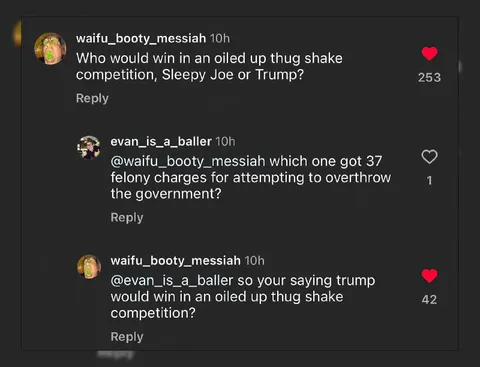View the 1 like count on evan's comment
The width and height of the screenshot is (480, 367).
pyautogui.click(x=429, y=180)
